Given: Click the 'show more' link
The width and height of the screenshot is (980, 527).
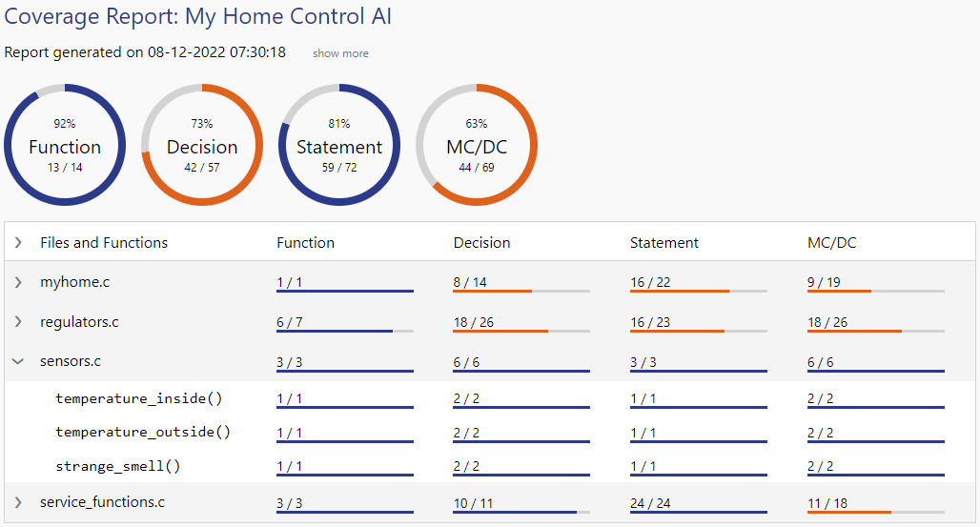Looking at the screenshot, I should coord(340,53).
